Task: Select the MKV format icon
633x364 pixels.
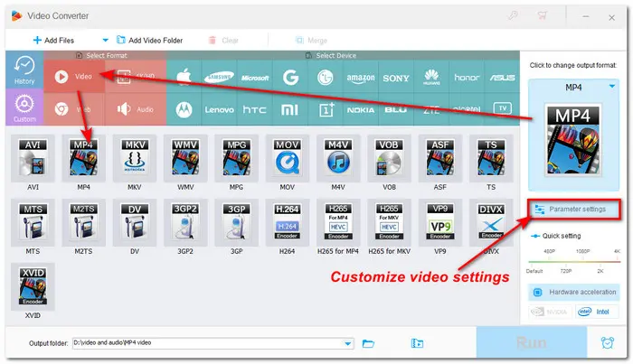Action: point(137,163)
